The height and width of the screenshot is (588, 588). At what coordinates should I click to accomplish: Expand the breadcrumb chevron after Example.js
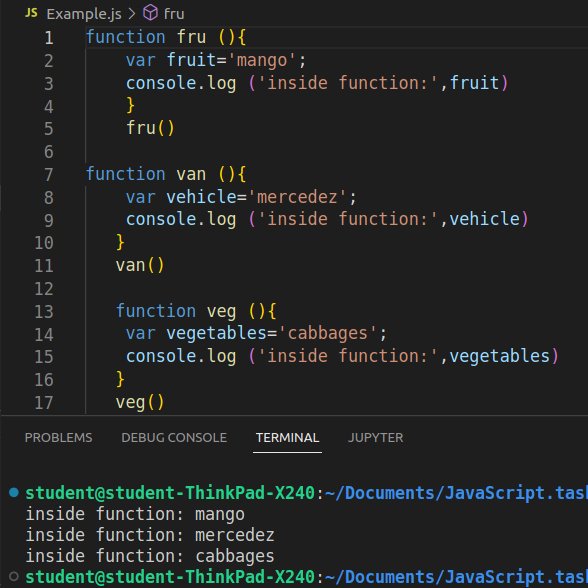pyautogui.click(x=132, y=14)
